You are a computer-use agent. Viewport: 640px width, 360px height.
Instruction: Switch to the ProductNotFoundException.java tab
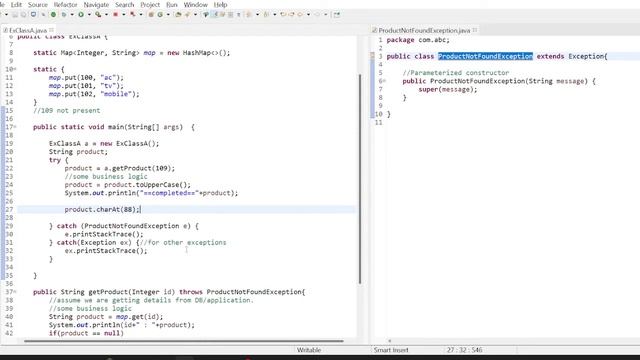point(424,30)
